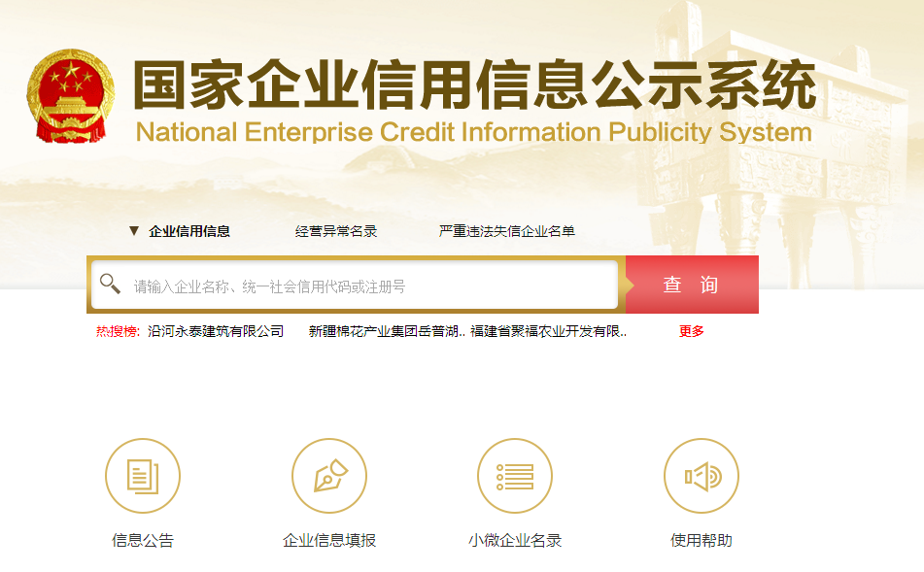
Task: Click the triangle marker beside 企业信用信息
Action: click(134, 231)
